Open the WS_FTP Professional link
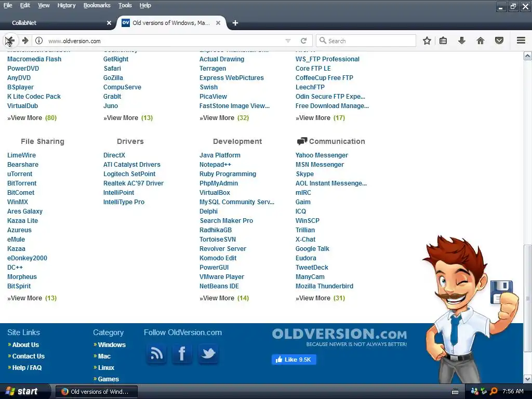The width and height of the screenshot is (532, 399). click(x=327, y=59)
